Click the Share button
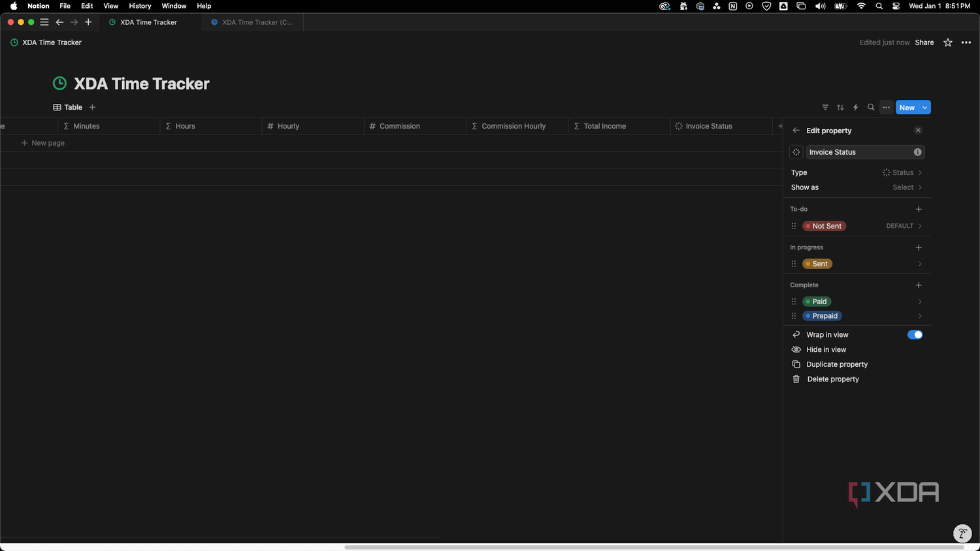Image resolution: width=980 pixels, height=551 pixels. click(x=924, y=42)
